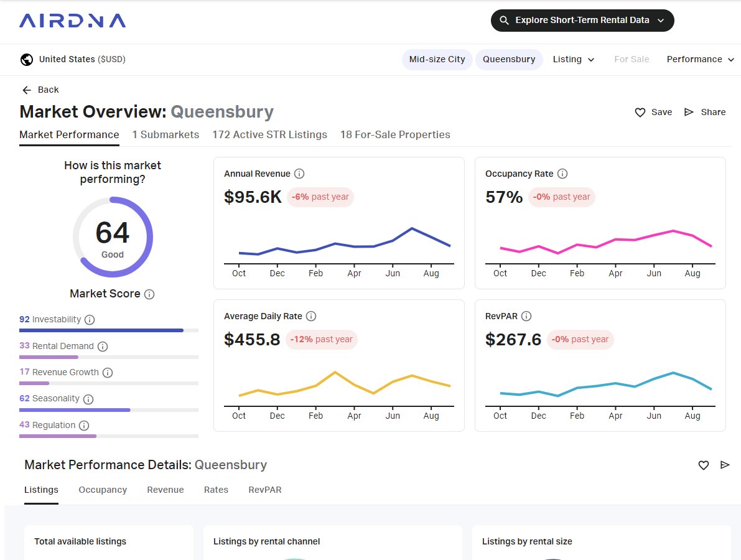
Task: Click the Seasonality score bar
Action: (109, 410)
